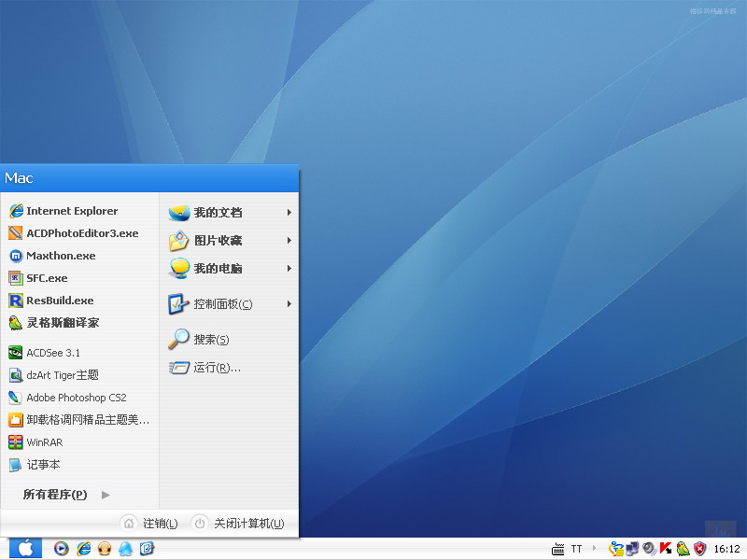The width and height of the screenshot is (747, 560).
Task: Launch Adobe Photoshop CS2
Action: click(80, 398)
